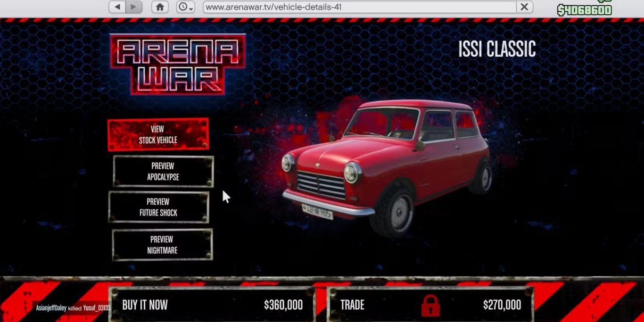Viewport: 644px width, 322px height.
Task: Click the $360,000 purchase price
Action: tap(283, 305)
